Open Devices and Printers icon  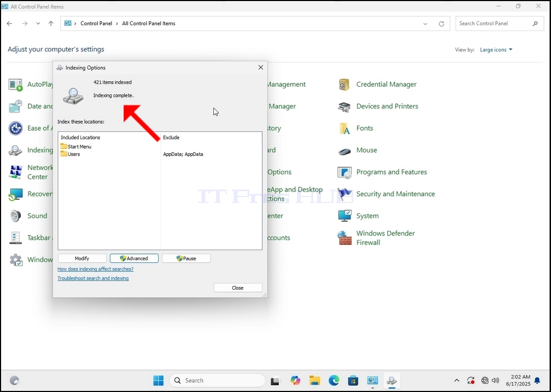coord(344,107)
